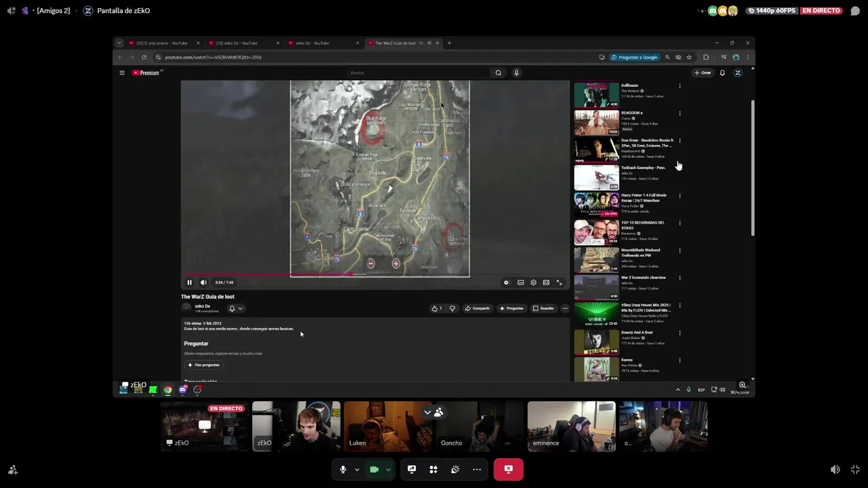The height and width of the screenshot is (488, 868).
Task: Click the browser address bar URL
Action: 213,57
